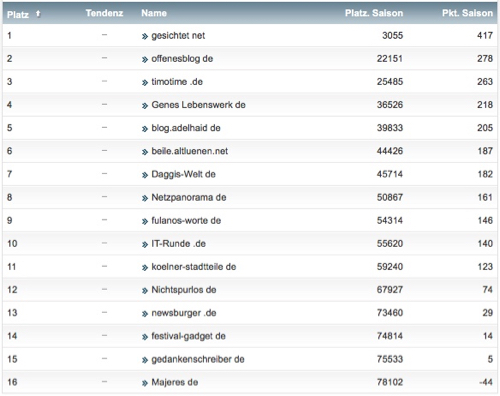
Task: Click the arrow icon before Majeres de
Action: tap(145, 383)
